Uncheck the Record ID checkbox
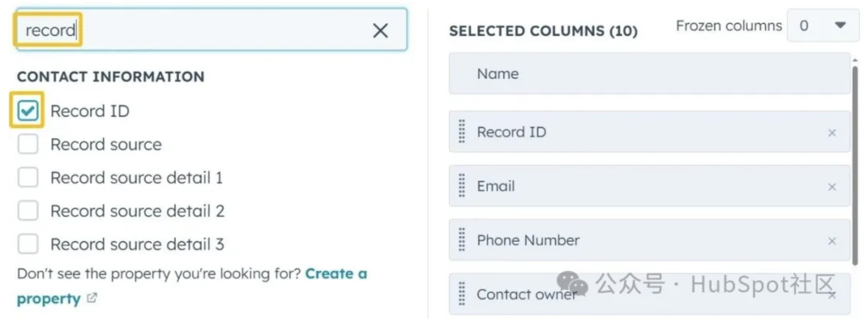 point(28,111)
